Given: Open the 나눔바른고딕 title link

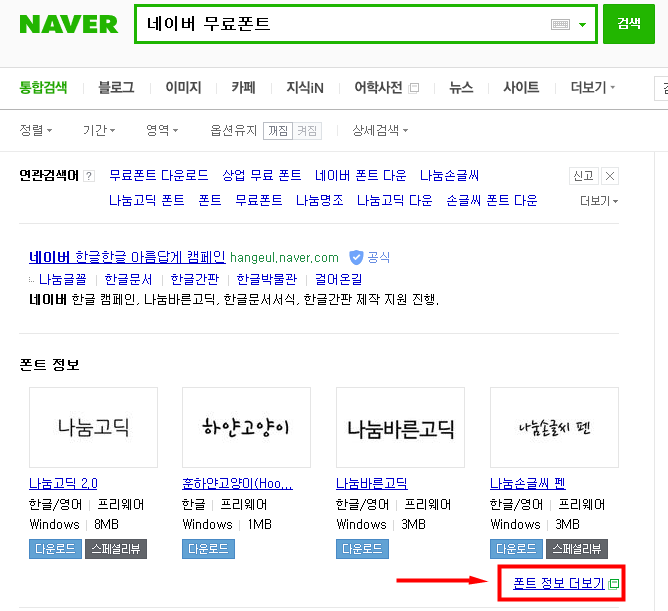Looking at the screenshot, I should [372, 483].
